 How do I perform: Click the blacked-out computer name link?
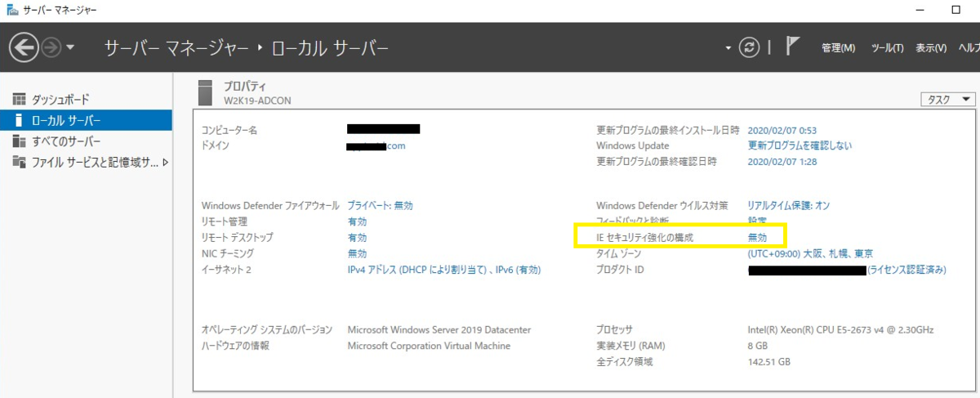coord(383,129)
